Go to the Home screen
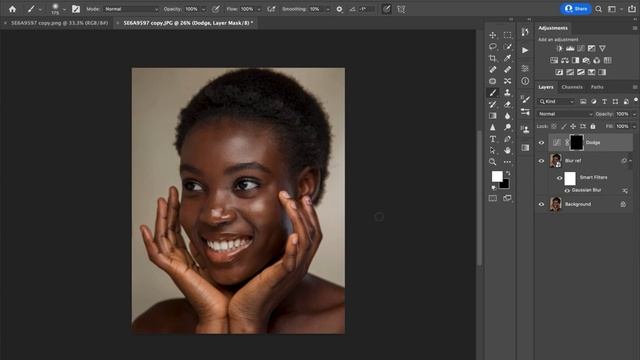This screenshot has height=360, width=640. (x=12, y=9)
